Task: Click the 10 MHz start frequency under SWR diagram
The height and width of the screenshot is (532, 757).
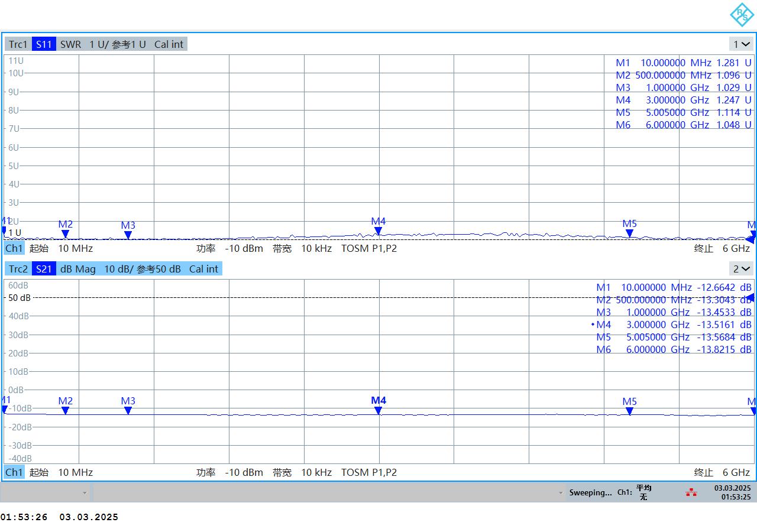Action: coord(75,248)
